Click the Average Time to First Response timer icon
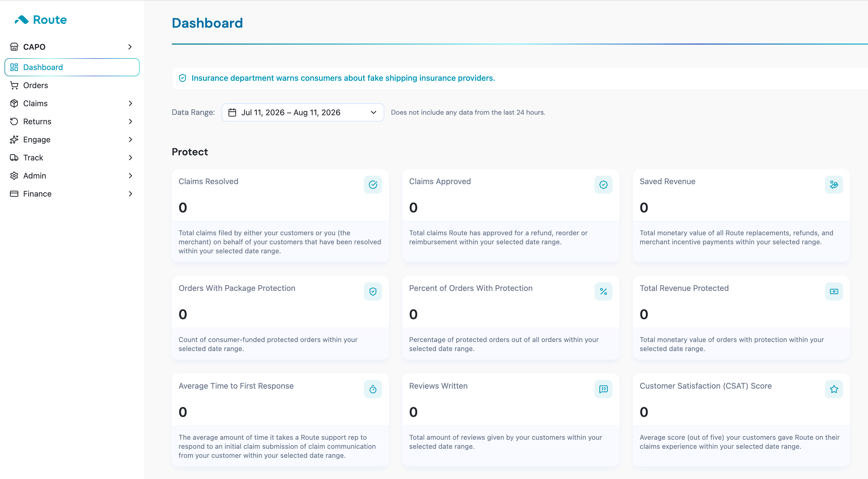The image size is (868, 479). pos(373,389)
